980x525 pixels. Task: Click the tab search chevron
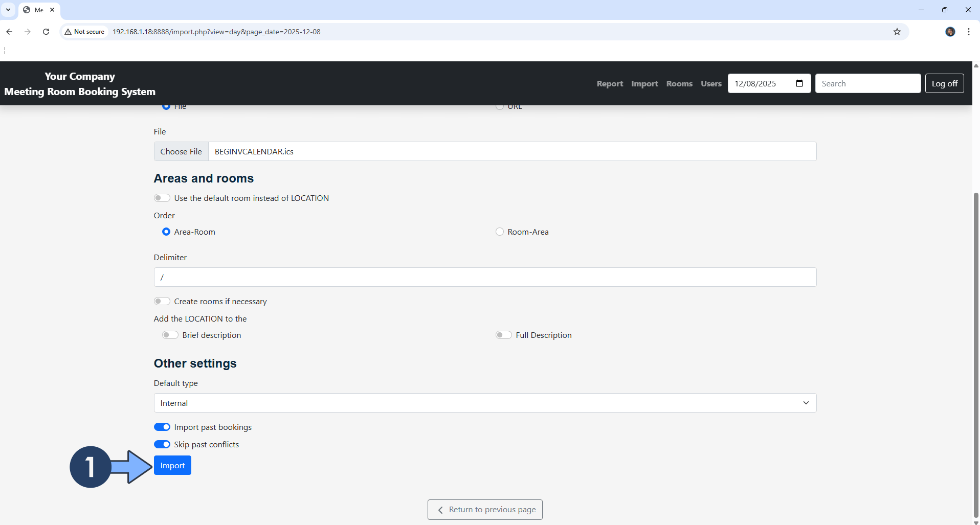pos(8,9)
